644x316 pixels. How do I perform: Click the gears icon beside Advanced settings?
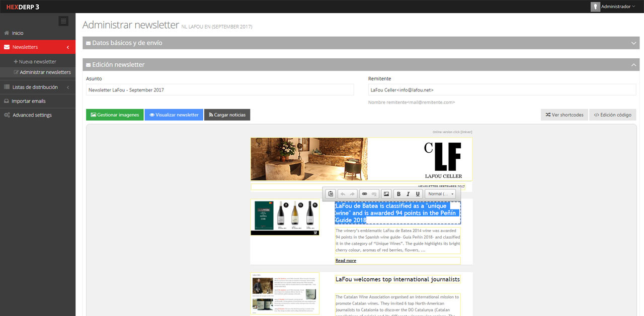tap(7, 115)
